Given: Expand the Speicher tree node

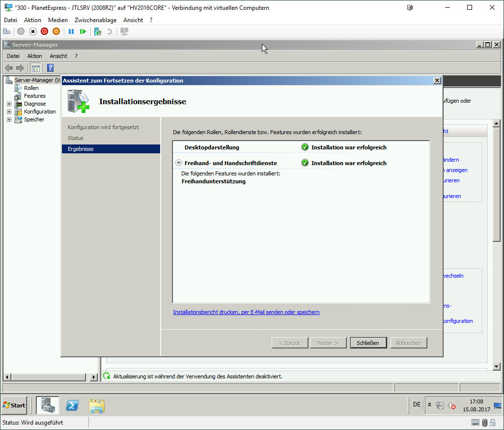Looking at the screenshot, I should point(9,120).
